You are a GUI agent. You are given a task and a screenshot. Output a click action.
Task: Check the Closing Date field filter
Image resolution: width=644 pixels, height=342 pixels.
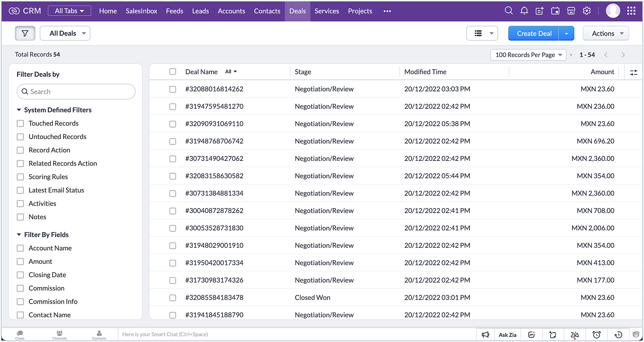20,275
